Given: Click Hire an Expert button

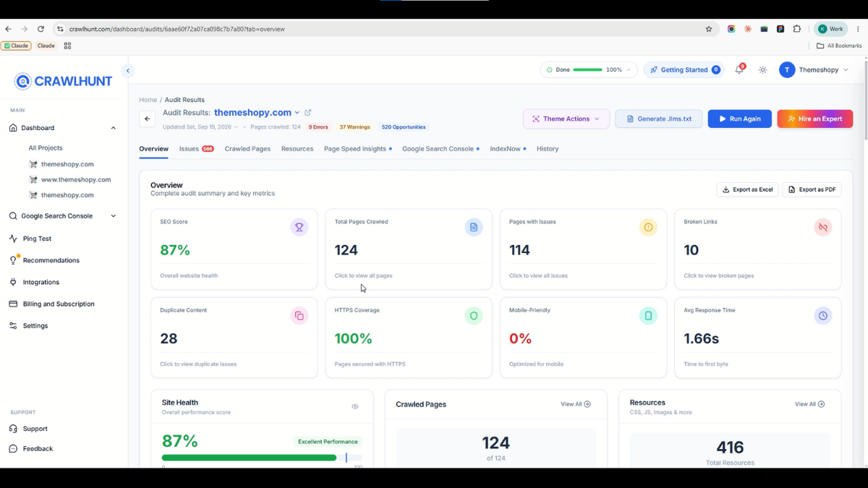Looking at the screenshot, I should pyautogui.click(x=814, y=119).
